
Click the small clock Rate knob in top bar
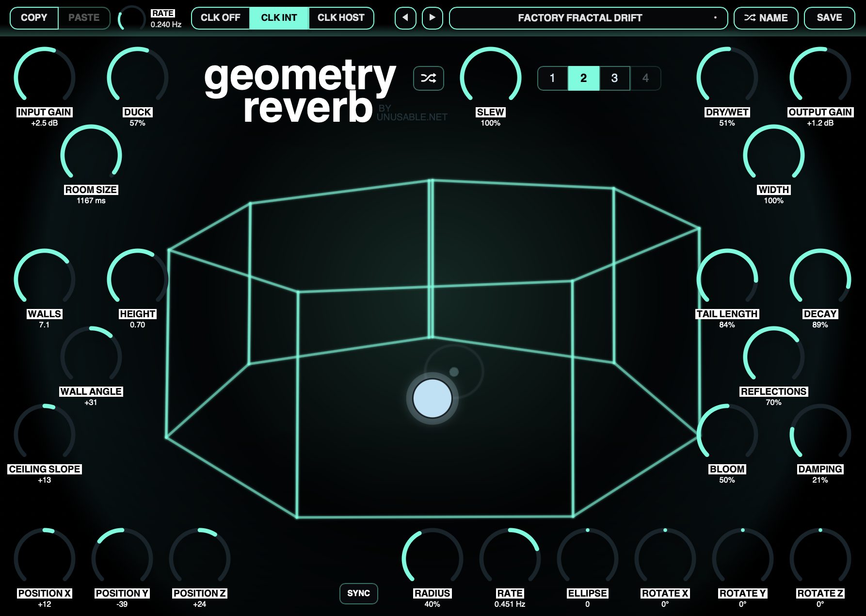[132, 19]
